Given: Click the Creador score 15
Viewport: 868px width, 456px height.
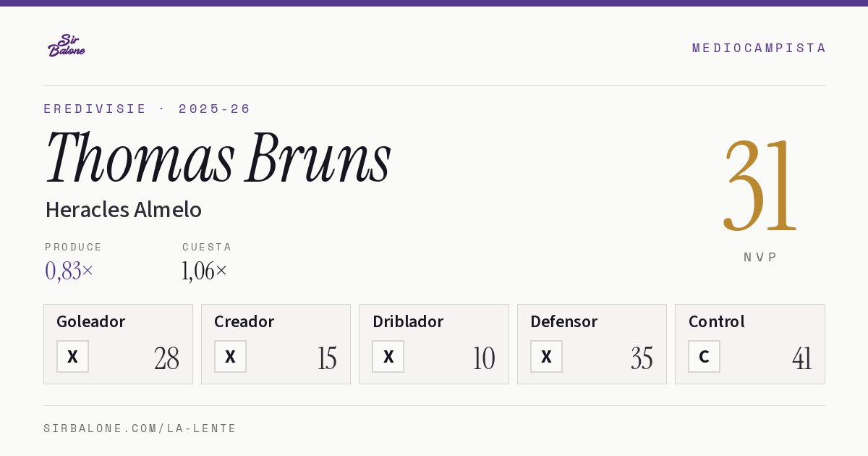Looking at the screenshot, I should [x=327, y=358].
